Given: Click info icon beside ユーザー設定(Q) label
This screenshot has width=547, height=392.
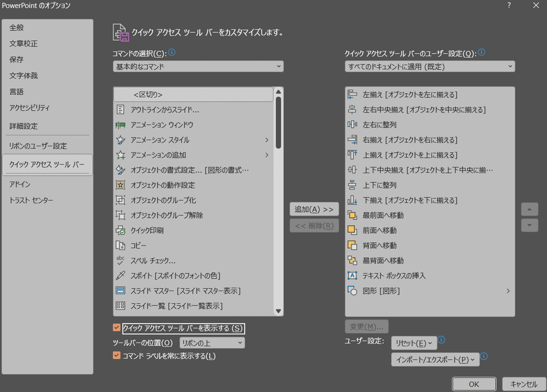Looking at the screenshot, I should click(482, 53).
